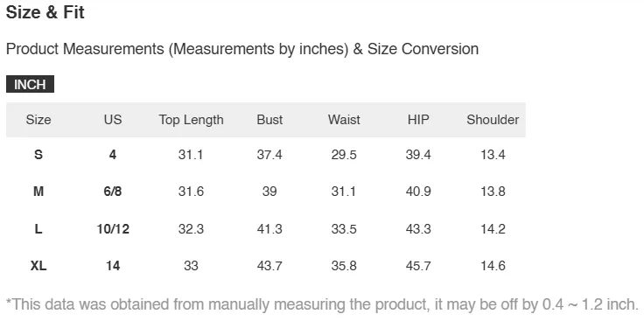Select the M size row label
Viewport: 644px width, 328px height.
pyautogui.click(x=38, y=192)
